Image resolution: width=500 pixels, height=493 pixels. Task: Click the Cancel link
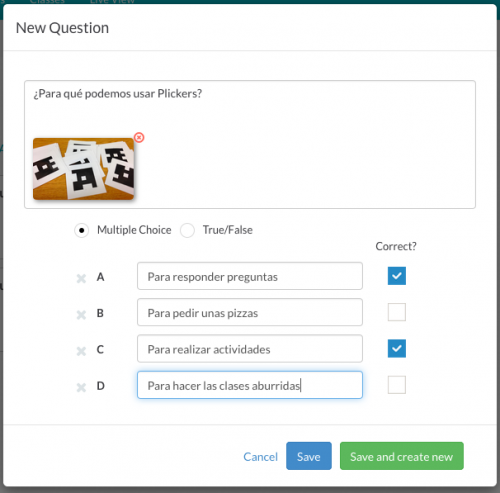pos(260,456)
